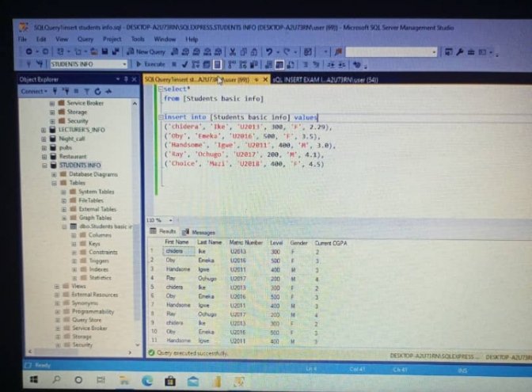532x392 pixels.
Task: Click the Copy toolbar icon
Action: point(243,52)
